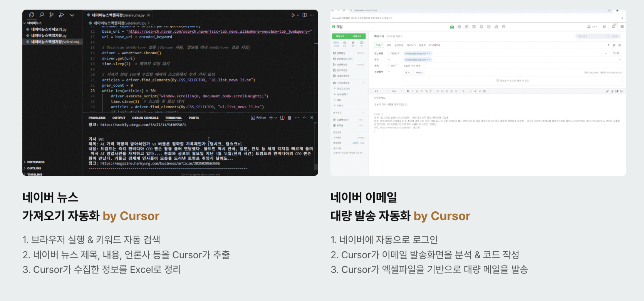The height and width of the screenshot is (301, 644).
Task: Click the 임시저장 save draft button
Action: (x=399, y=45)
